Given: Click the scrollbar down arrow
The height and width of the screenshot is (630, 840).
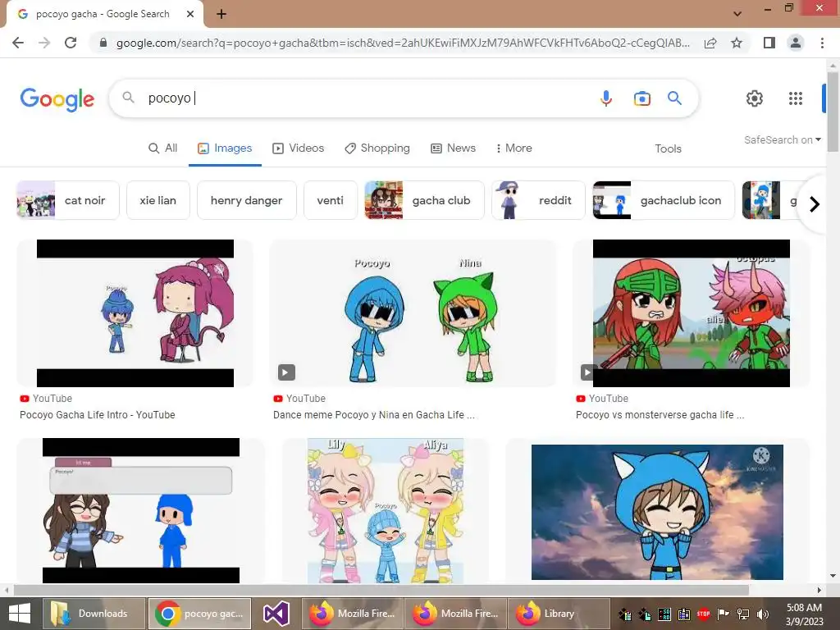Looking at the screenshot, I should 833,576.
